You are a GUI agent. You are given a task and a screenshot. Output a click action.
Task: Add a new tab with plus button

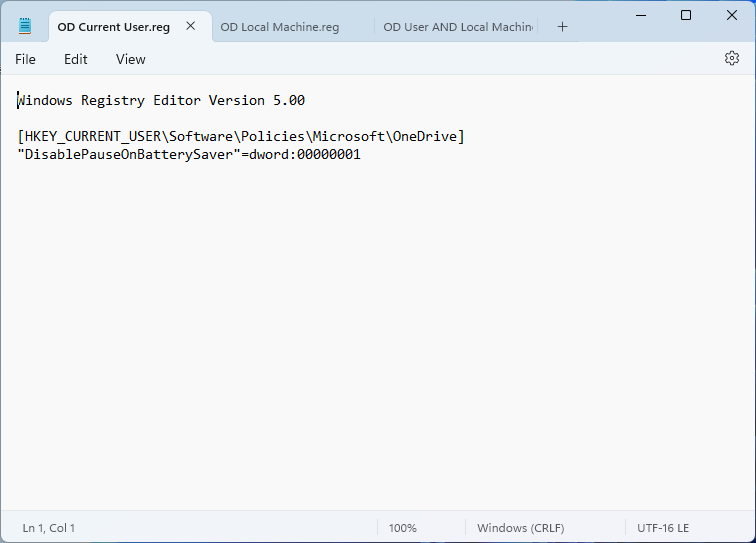(x=562, y=27)
